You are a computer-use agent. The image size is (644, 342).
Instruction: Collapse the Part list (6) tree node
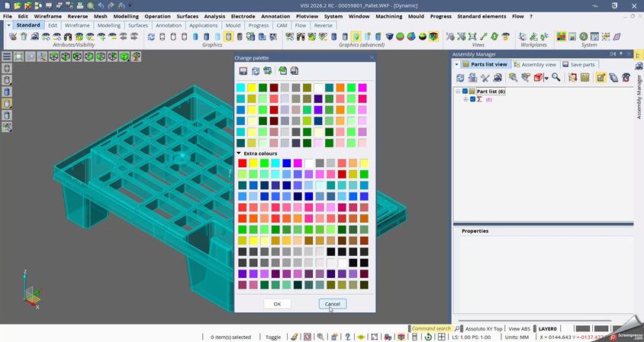click(x=458, y=92)
